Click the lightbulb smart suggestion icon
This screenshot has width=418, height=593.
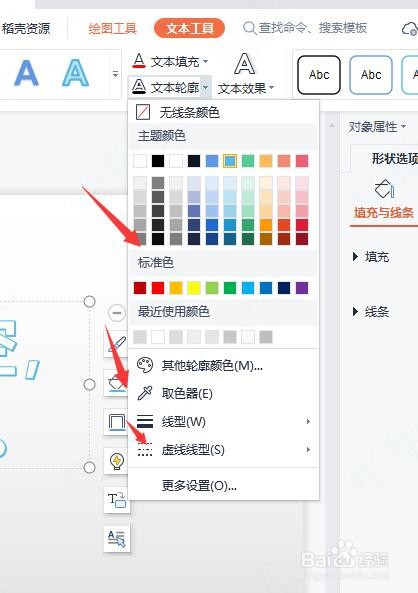[x=117, y=461]
